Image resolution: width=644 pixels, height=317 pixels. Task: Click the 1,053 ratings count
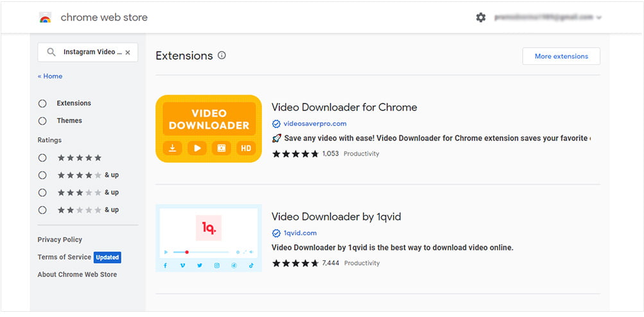click(x=331, y=154)
